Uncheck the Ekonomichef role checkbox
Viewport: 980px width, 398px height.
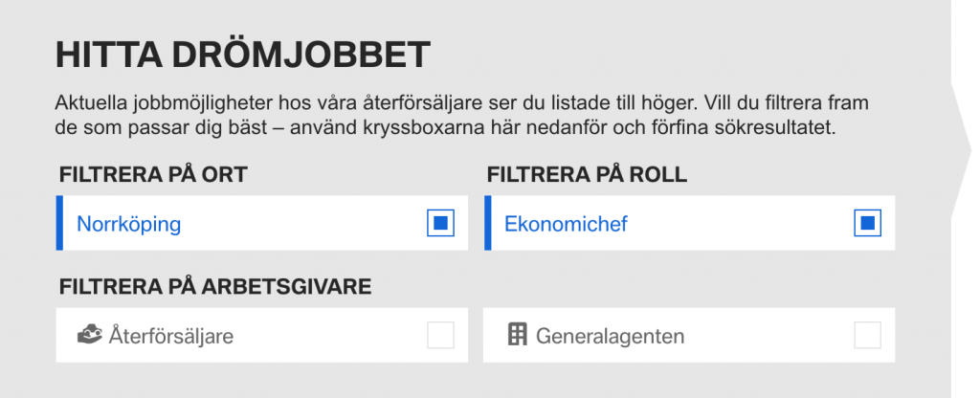tap(867, 223)
